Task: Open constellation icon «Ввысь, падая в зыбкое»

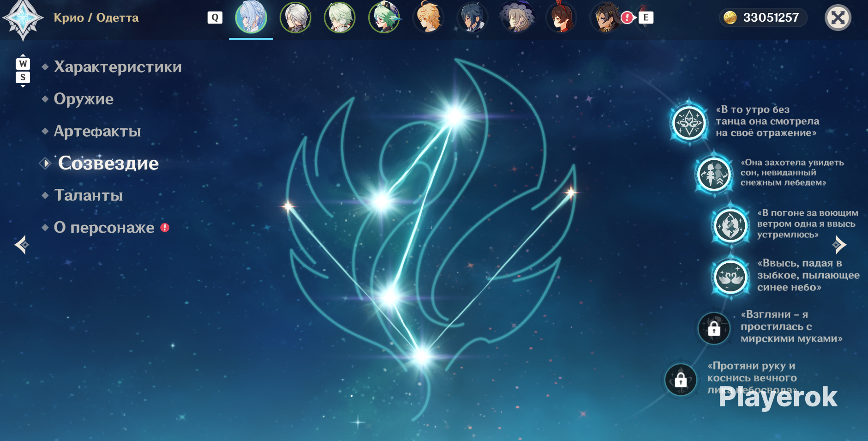Action: point(730,278)
